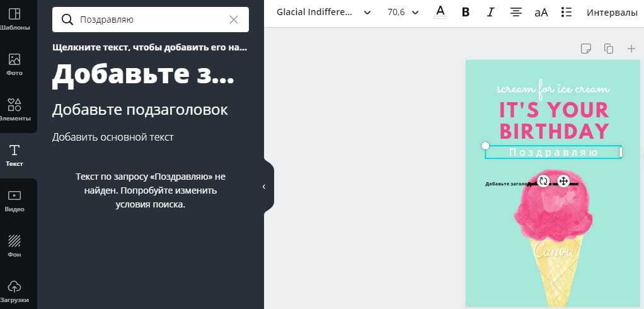Clear the search field with X icon
Viewport: 644px width, 309px height.
(234, 20)
